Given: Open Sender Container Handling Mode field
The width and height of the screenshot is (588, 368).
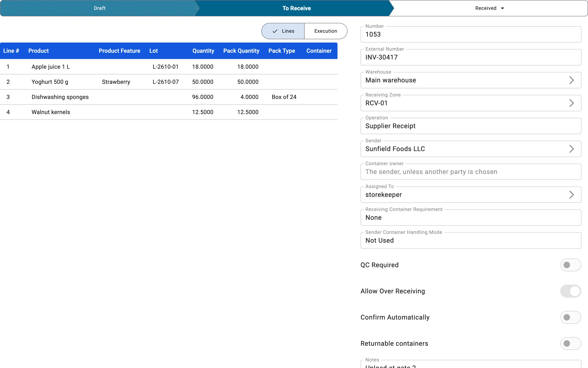Looking at the screenshot, I should [x=471, y=240].
